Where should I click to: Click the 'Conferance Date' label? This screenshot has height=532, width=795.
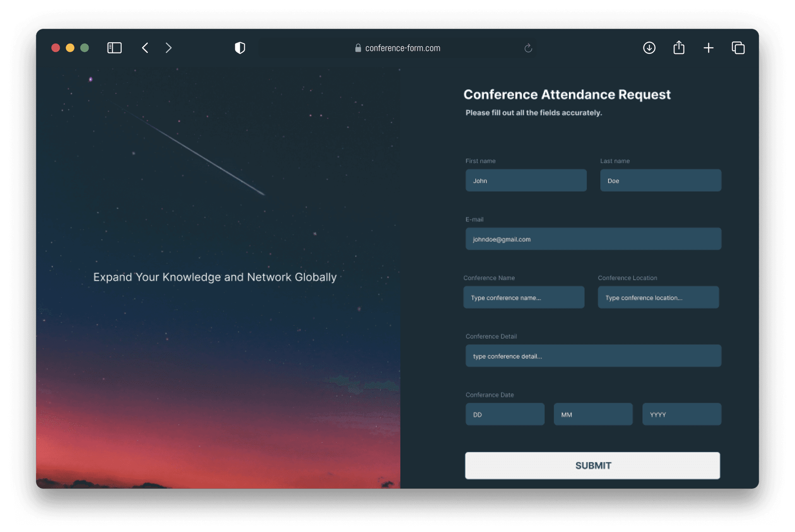490,395
